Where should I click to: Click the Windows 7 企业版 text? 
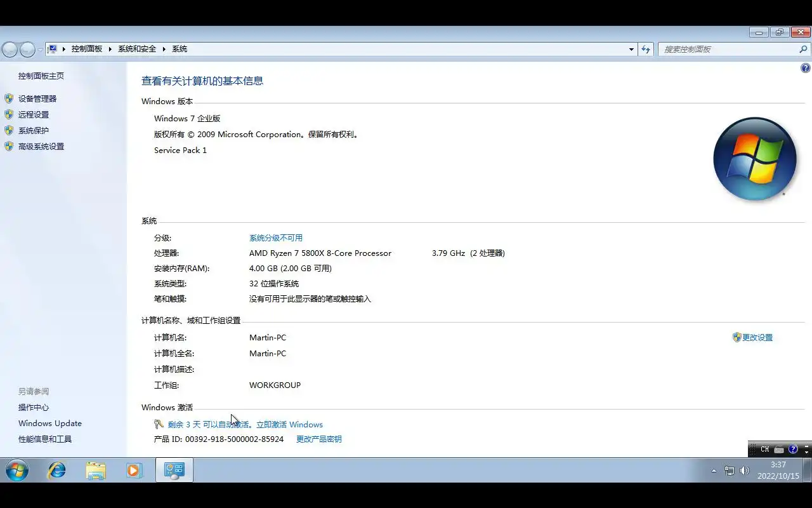pos(187,118)
